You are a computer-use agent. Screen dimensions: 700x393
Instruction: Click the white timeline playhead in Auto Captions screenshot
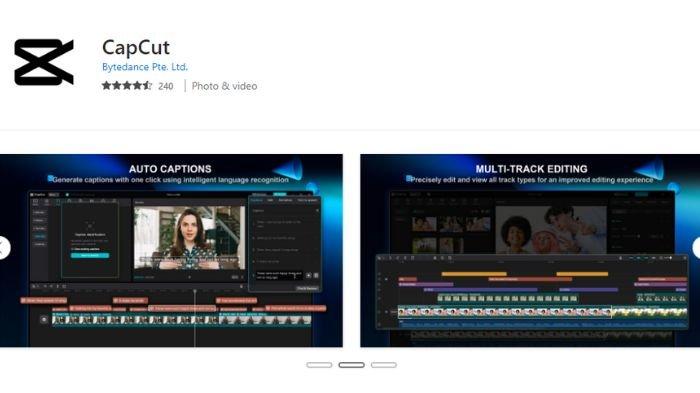[195, 317]
